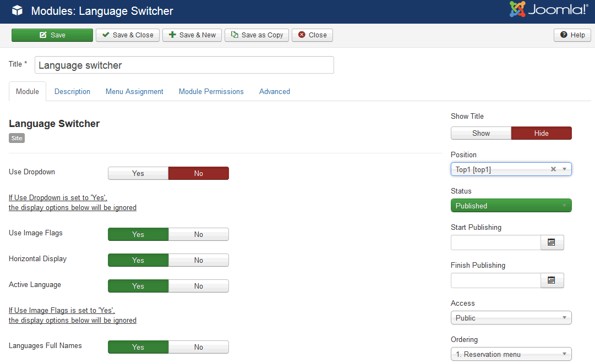Set Show Title to Show
Screen dimensions: 595x364
pos(481,133)
